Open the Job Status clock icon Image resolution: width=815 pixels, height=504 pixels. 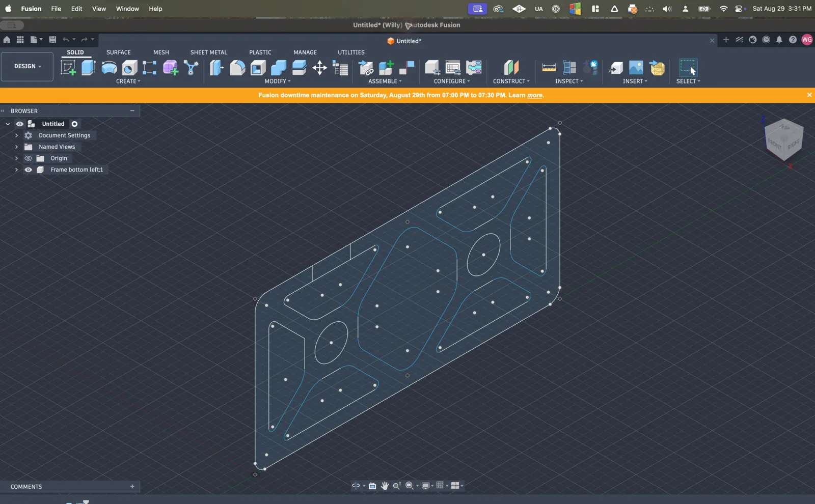[x=766, y=40]
